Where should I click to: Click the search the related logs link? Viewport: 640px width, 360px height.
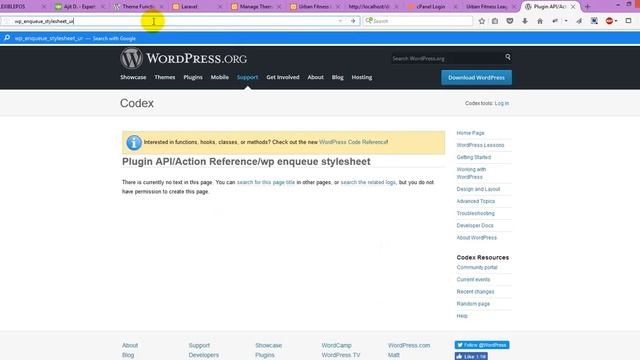[x=368, y=182]
